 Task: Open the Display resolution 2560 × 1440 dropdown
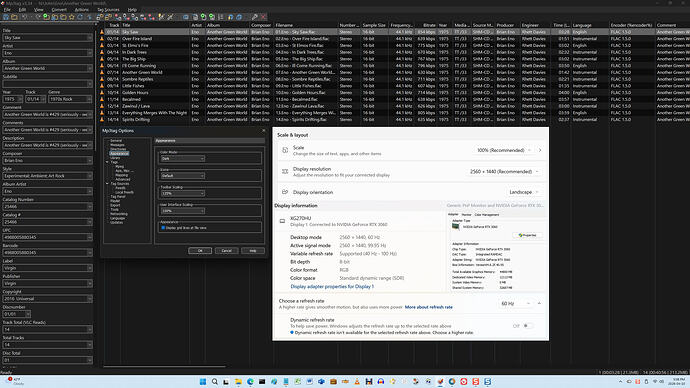tap(505, 172)
